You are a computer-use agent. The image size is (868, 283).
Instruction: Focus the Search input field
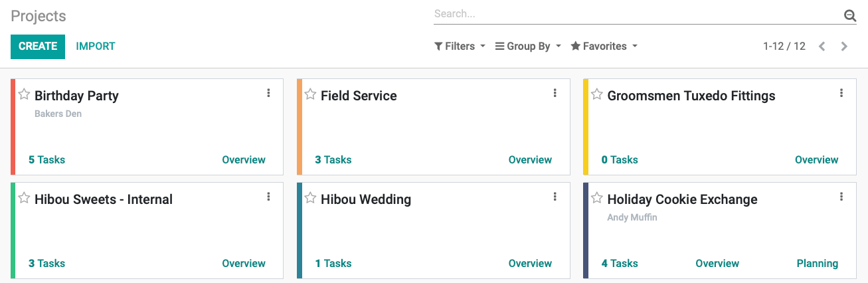(638, 14)
